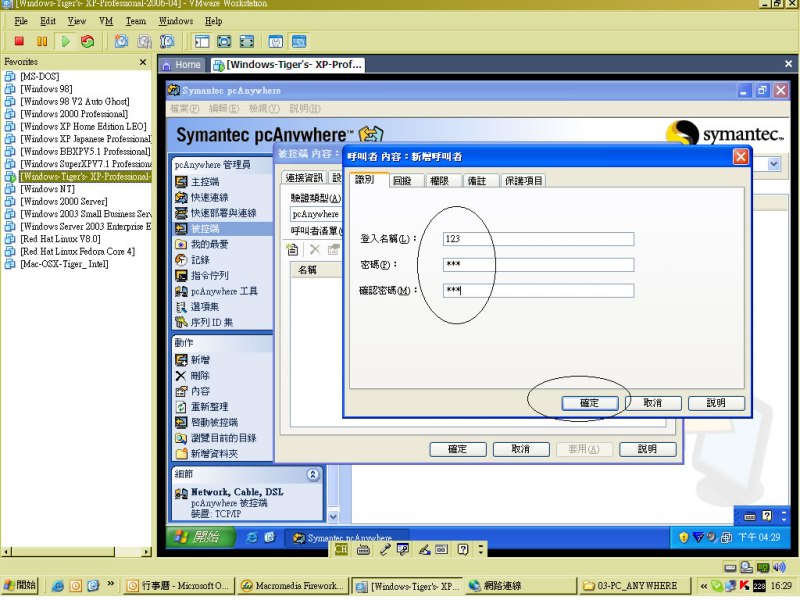Click the speaker icon in the VMware status bar
Screen dimensions: 800x600
[x=780, y=567]
